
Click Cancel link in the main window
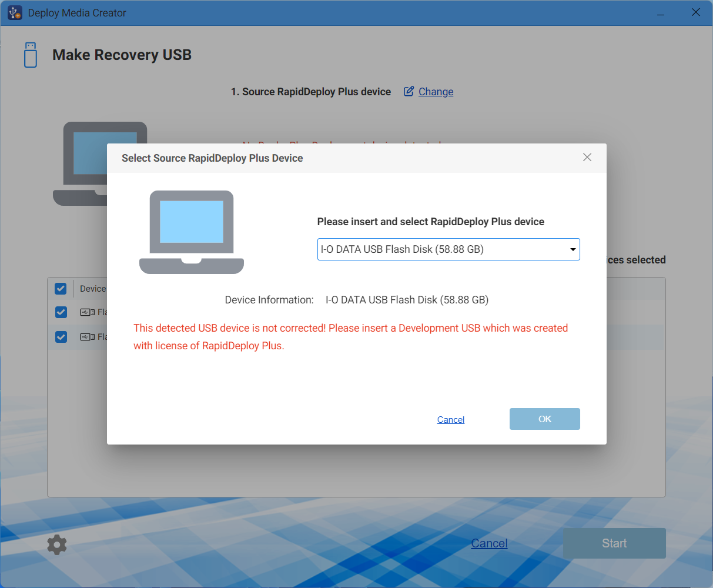[x=489, y=543]
